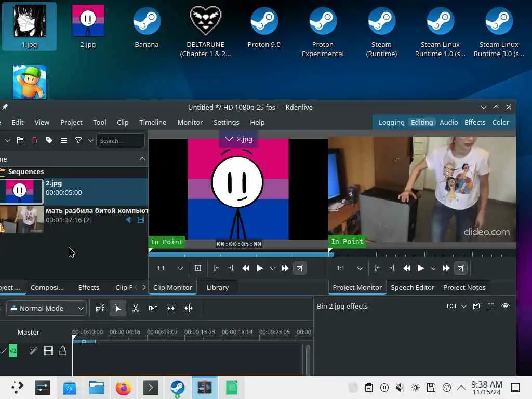Click the Master button in timeline
The width and height of the screenshot is (532, 399).
[29, 332]
